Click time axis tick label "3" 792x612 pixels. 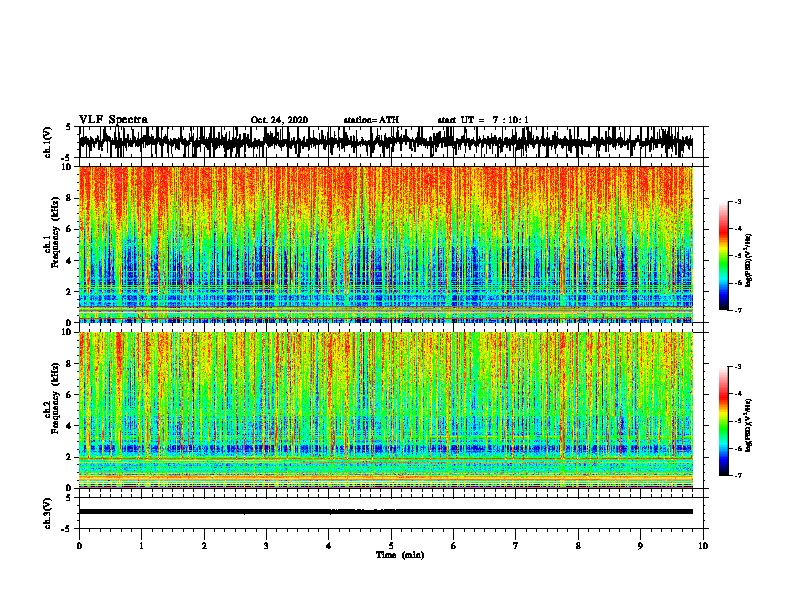coord(267,546)
